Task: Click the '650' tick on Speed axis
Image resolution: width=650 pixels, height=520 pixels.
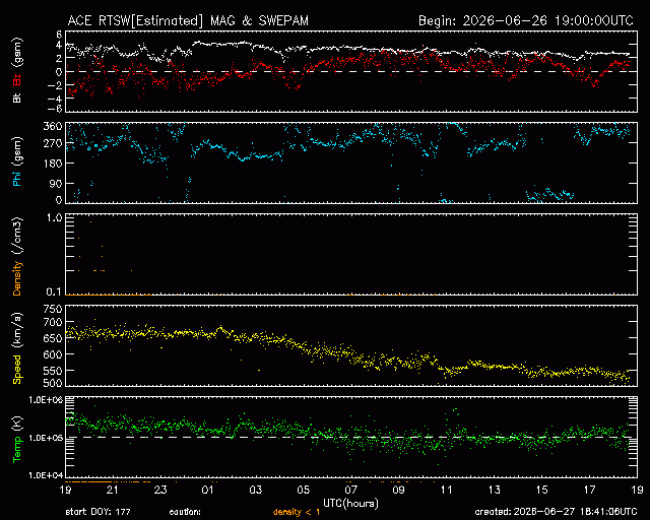Action: click(x=53, y=338)
